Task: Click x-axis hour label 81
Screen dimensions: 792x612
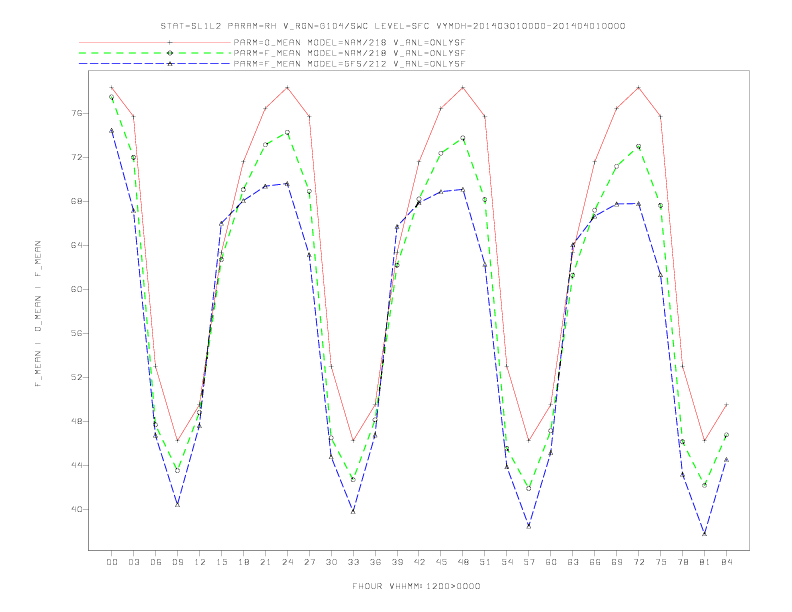Action: (705, 562)
